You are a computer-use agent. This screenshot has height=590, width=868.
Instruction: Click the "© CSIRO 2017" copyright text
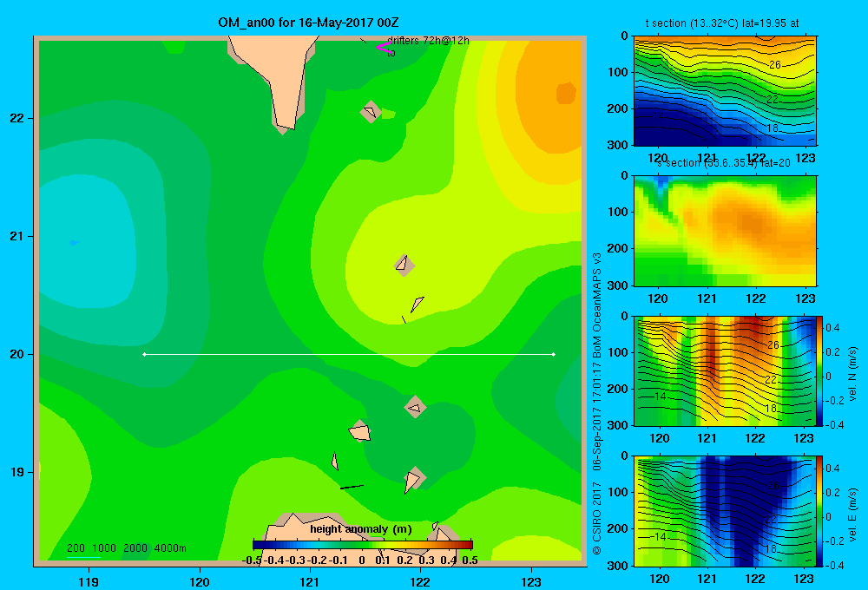(x=597, y=518)
